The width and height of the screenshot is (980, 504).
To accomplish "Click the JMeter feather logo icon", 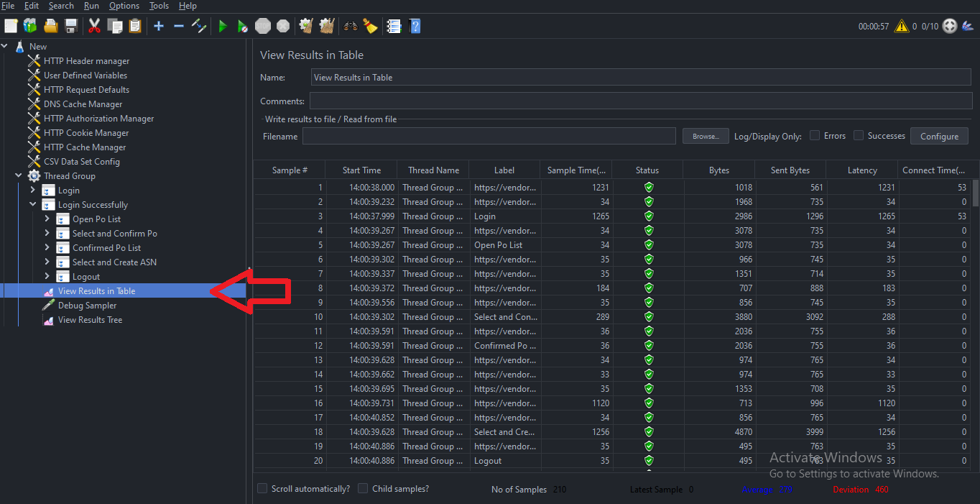I will [969, 26].
